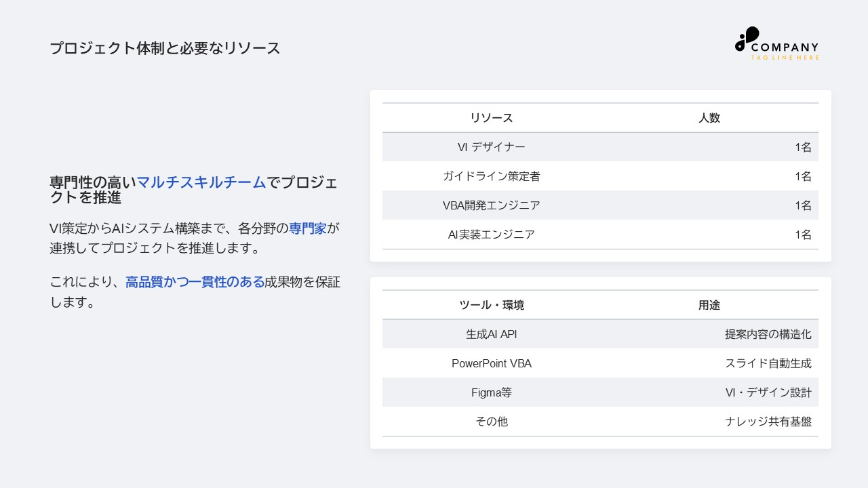
Task: Select the Figma等 entry
Action: pos(491,392)
